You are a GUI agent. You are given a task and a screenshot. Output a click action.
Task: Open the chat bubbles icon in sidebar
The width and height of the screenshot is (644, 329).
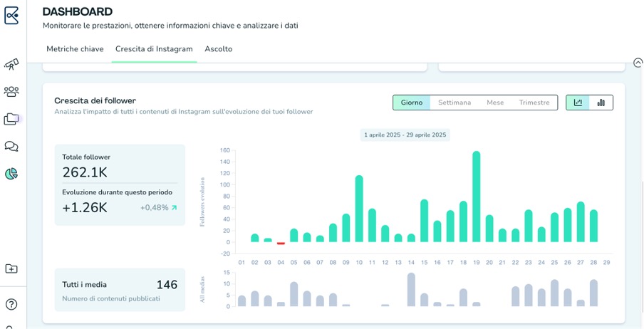[x=11, y=147]
